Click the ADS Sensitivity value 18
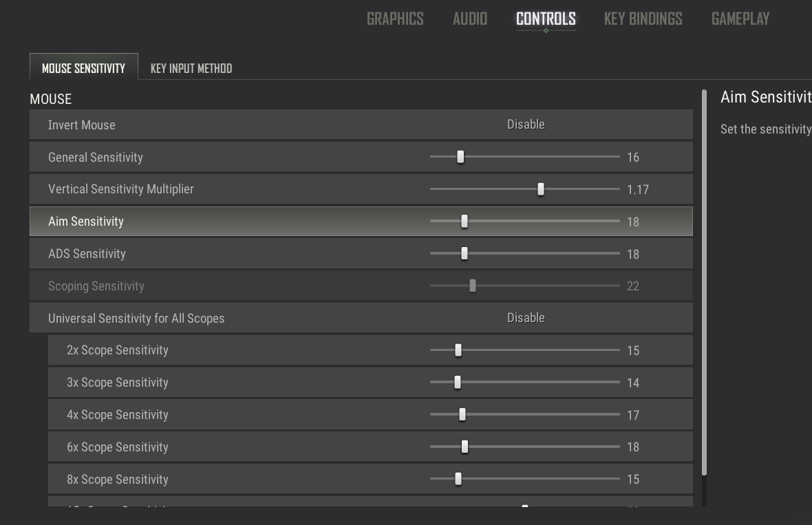Image resolution: width=812 pixels, height=525 pixels. tap(633, 254)
